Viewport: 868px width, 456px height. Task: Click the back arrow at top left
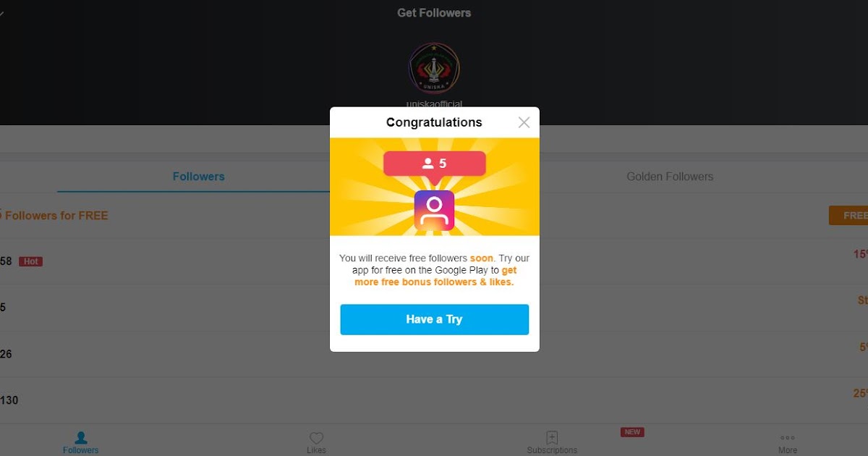click(2, 14)
